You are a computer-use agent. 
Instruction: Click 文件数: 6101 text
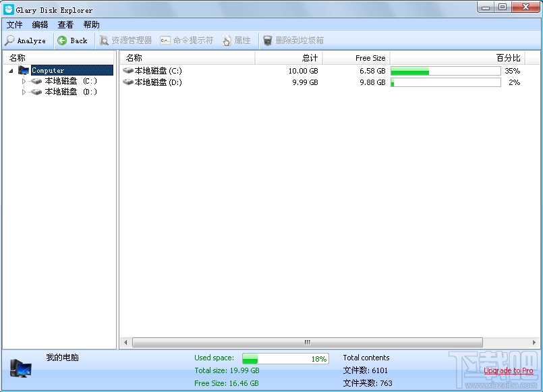(366, 370)
